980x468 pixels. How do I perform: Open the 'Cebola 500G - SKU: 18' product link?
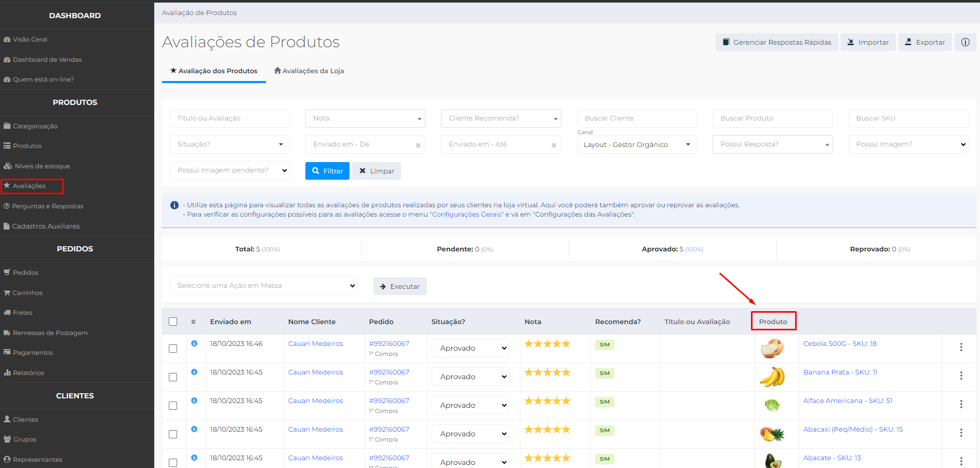[x=840, y=344]
